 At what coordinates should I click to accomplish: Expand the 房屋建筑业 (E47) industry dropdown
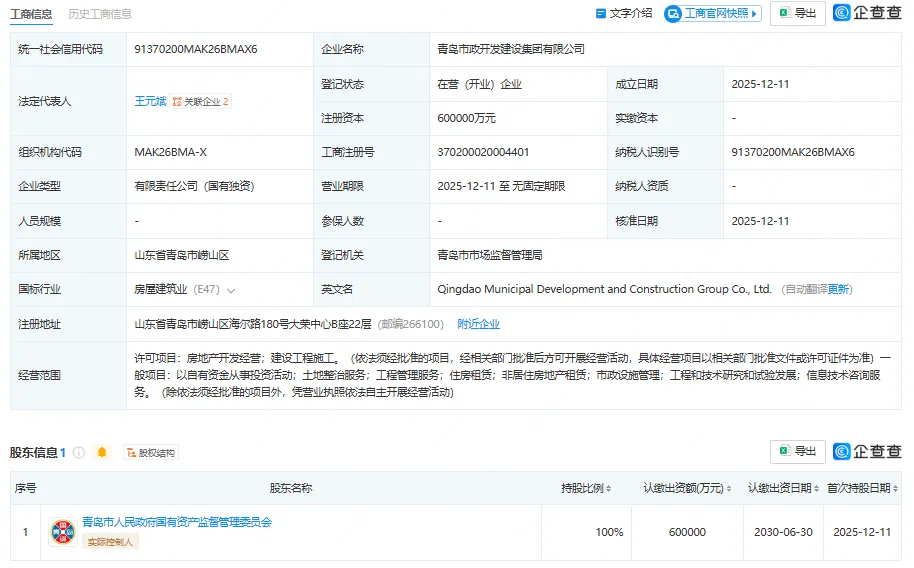(x=231, y=290)
